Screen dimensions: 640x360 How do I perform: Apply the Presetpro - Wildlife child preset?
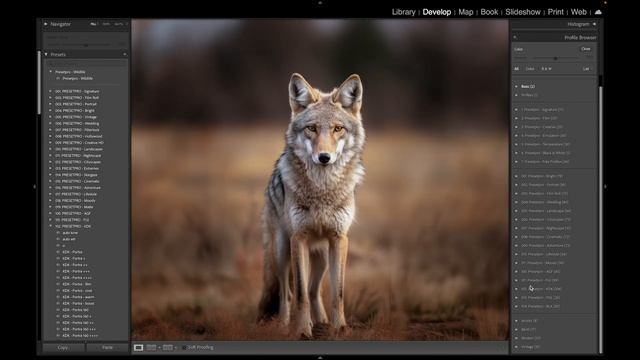(x=78, y=78)
